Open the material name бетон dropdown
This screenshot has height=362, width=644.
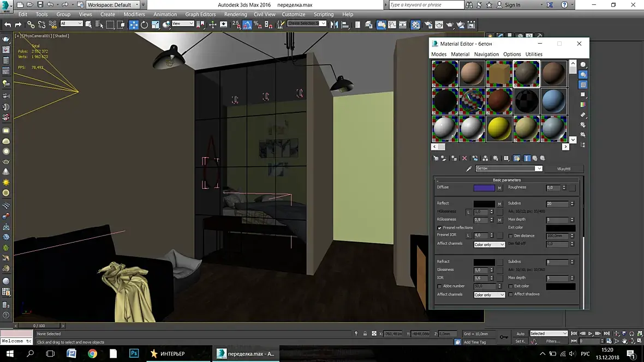pos(509,168)
